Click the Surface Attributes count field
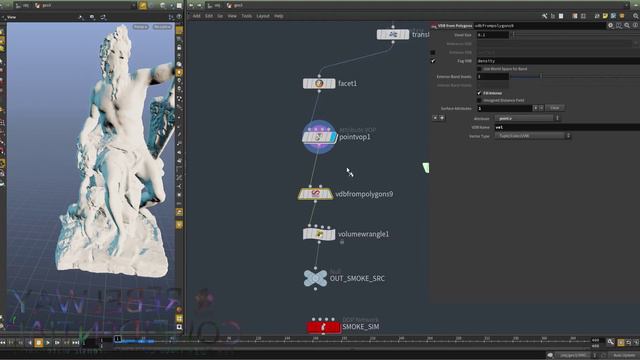Viewport: 640px width, 360px height. (x=504, y=108)
